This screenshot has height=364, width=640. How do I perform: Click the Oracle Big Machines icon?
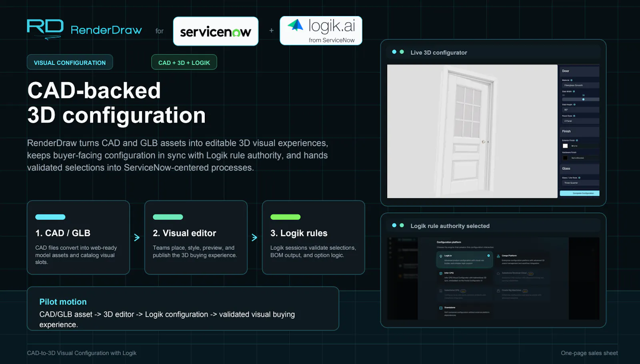tap(498, 291)
